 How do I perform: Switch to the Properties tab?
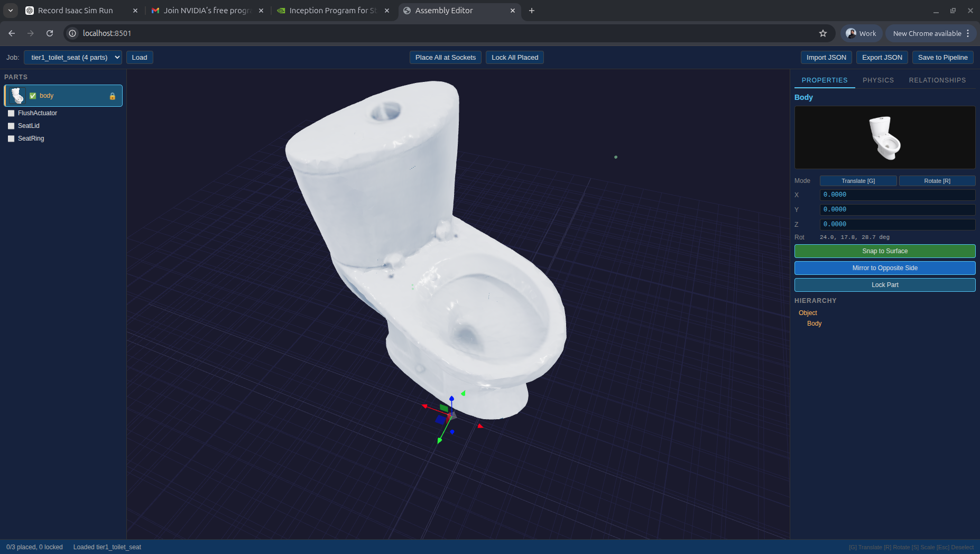coord(825,80)
